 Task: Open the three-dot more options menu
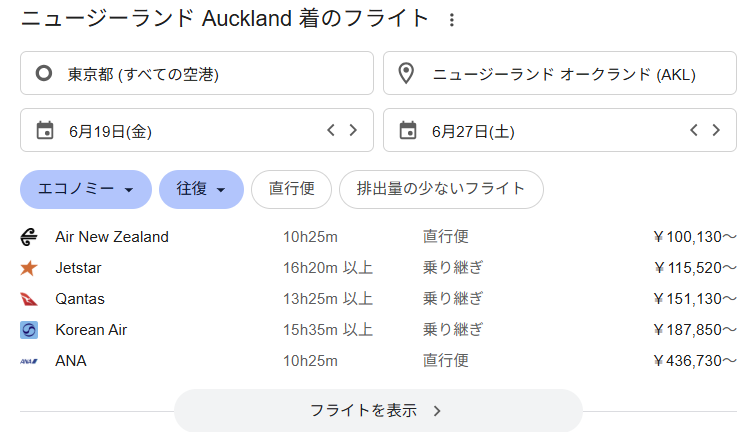pyautogui.click(x=452, y=20)
